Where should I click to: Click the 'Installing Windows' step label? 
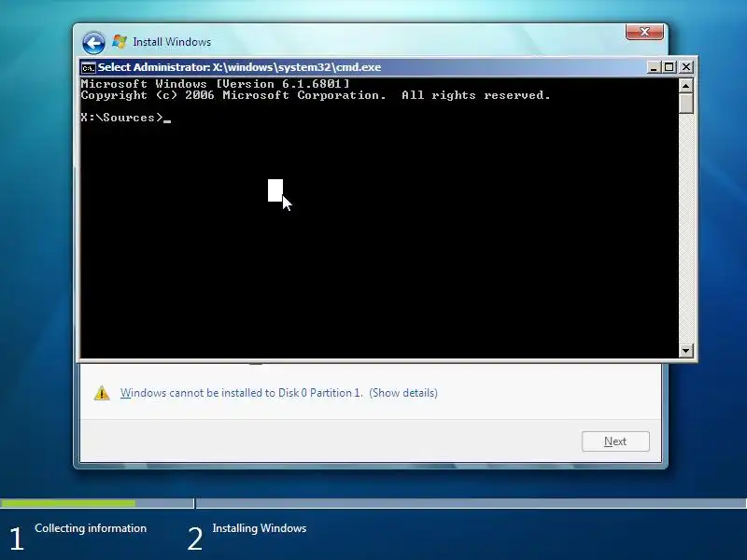260,528
